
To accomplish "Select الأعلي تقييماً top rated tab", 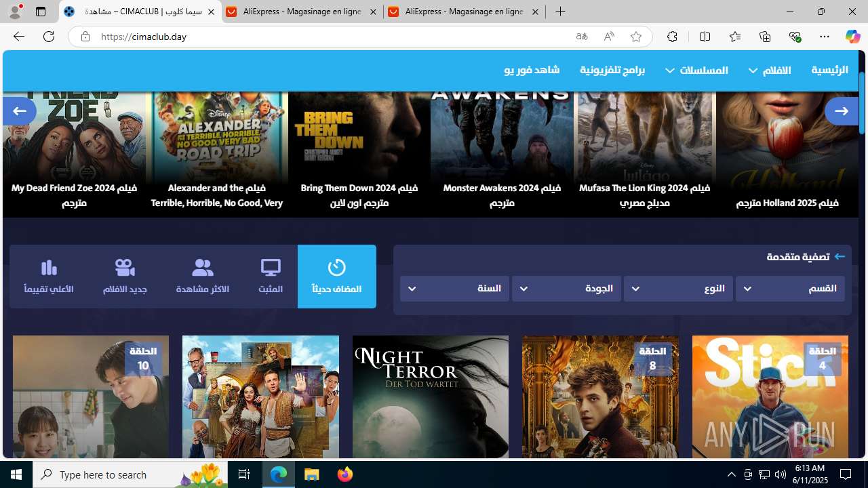I will 49,277.
